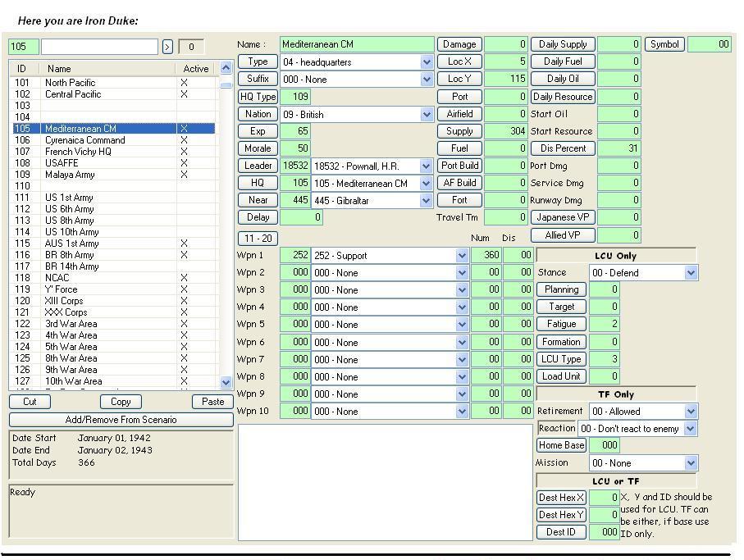Click the Supply value field showing 304
Image resolution: width=744 pixels, height=560 pixels.
[x=505, y=131]
